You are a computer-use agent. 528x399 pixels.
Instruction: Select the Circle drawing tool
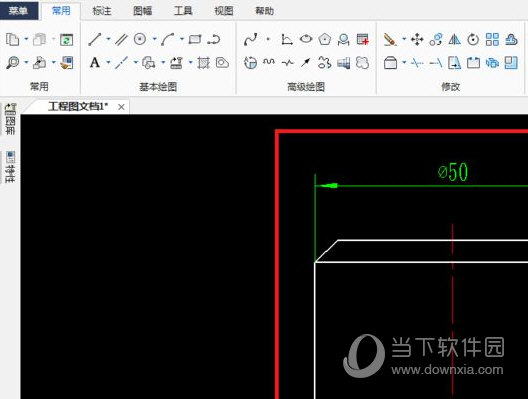point(140,39)
